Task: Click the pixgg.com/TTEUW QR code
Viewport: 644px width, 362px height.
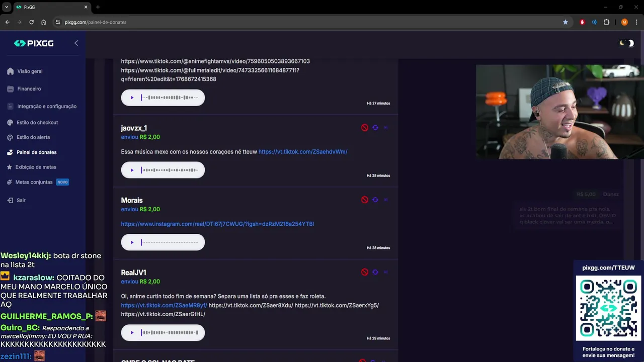Action: tap(608, 308)
